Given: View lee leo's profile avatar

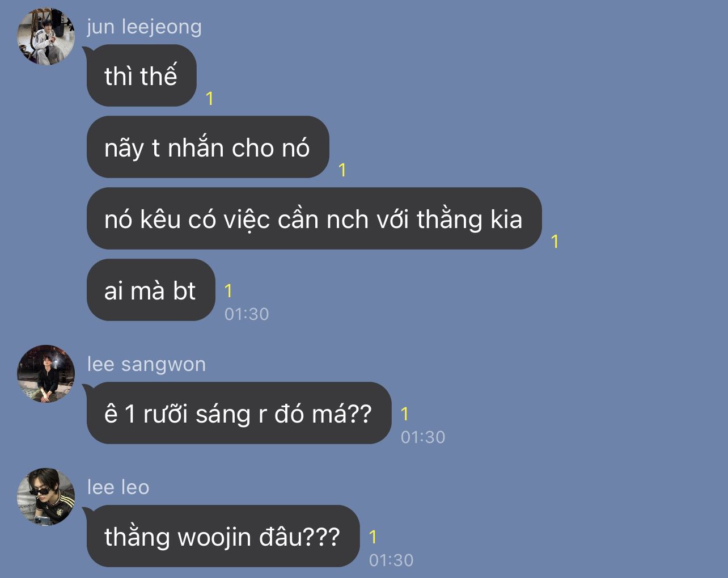Looking at the screenshot, I should tap(46, 497).
